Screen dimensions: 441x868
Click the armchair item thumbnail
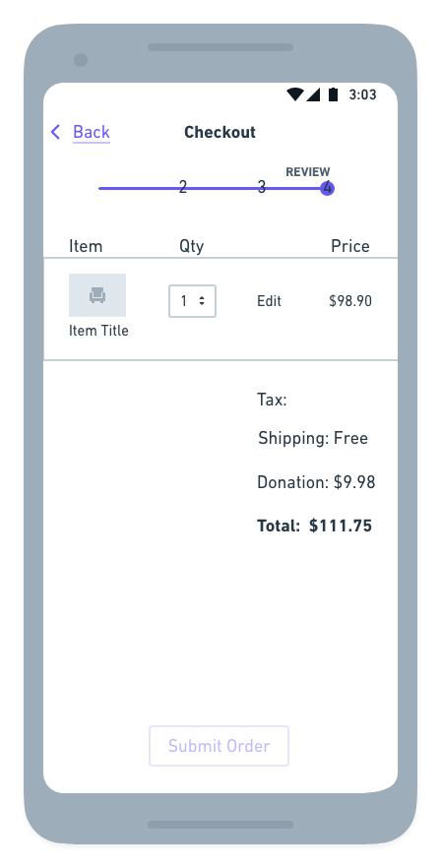(97, 295)
